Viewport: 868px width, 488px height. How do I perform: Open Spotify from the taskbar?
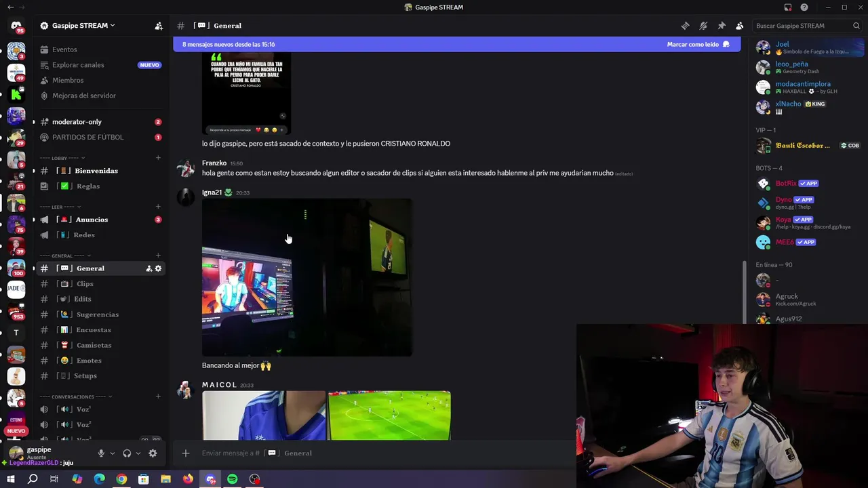pos(233,479)
